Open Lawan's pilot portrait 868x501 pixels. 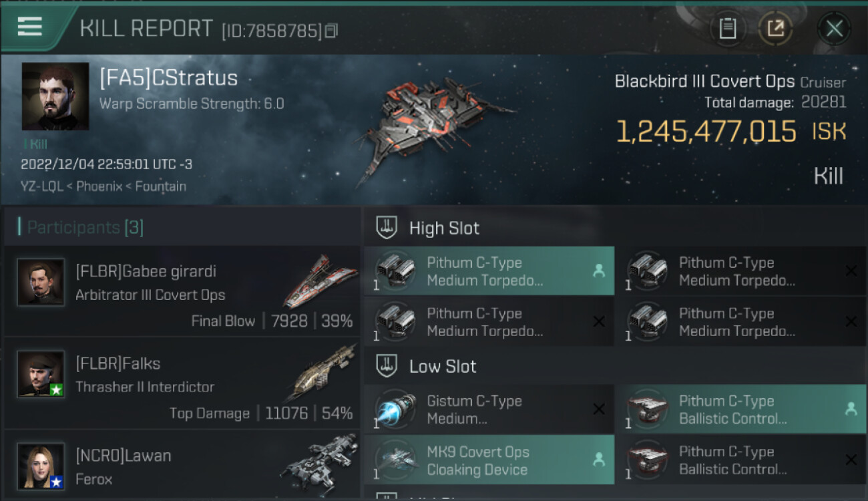[41, 466]
